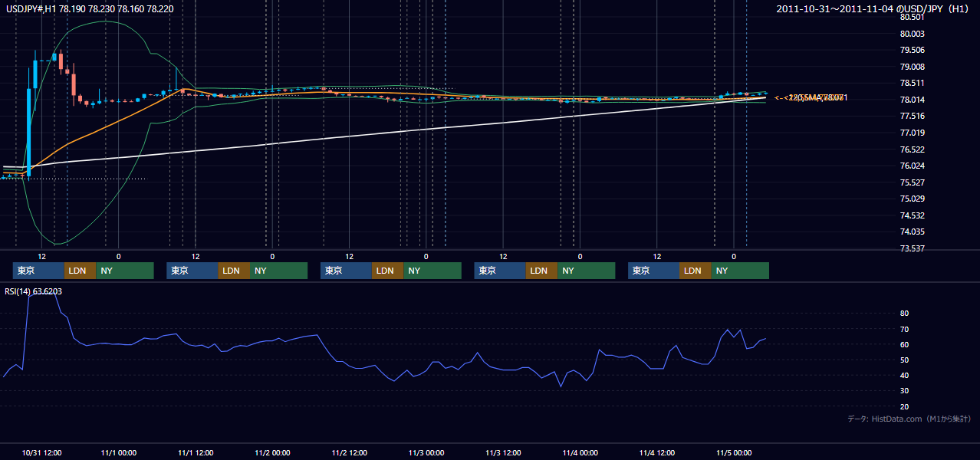
Task: Click the leftmost 東京 session block
Action: (38, 271)
